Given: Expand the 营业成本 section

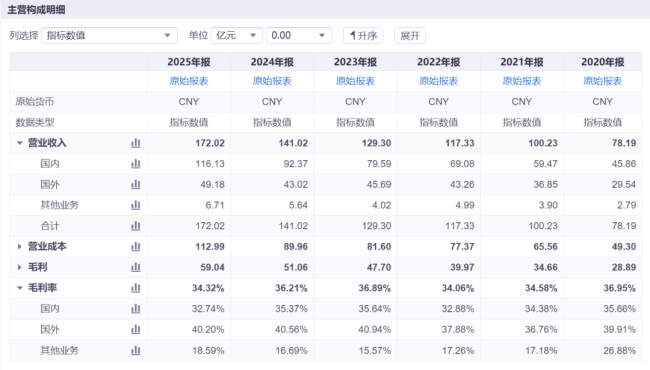Looking at the screenshot, I should (x=19, y=247).
